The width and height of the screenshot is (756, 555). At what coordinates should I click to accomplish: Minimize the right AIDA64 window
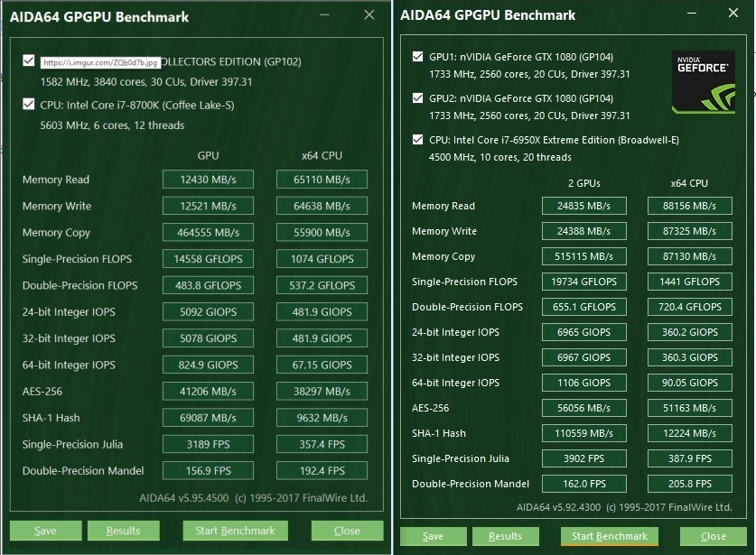(x=692, y=13)
